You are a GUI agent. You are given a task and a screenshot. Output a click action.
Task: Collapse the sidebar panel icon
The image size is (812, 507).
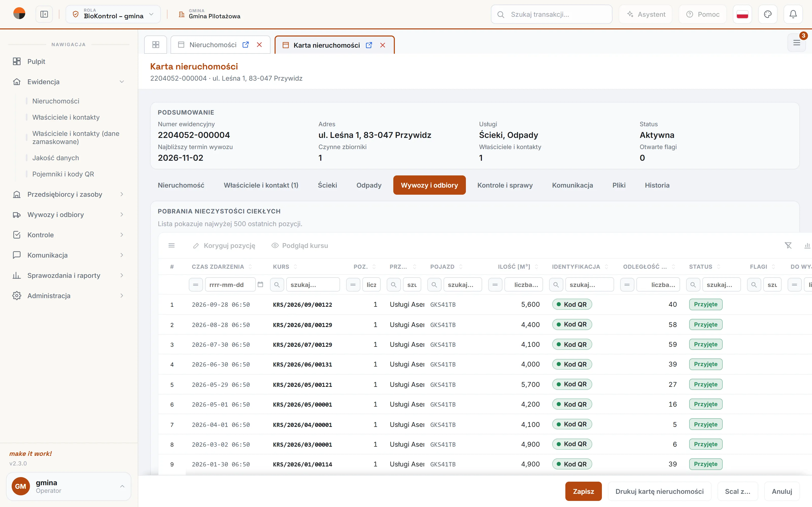click(44, 14)
